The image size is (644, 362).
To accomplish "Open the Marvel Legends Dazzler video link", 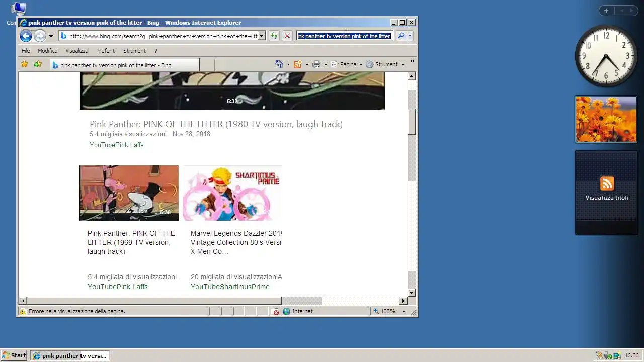I will [x=236, y=242].
